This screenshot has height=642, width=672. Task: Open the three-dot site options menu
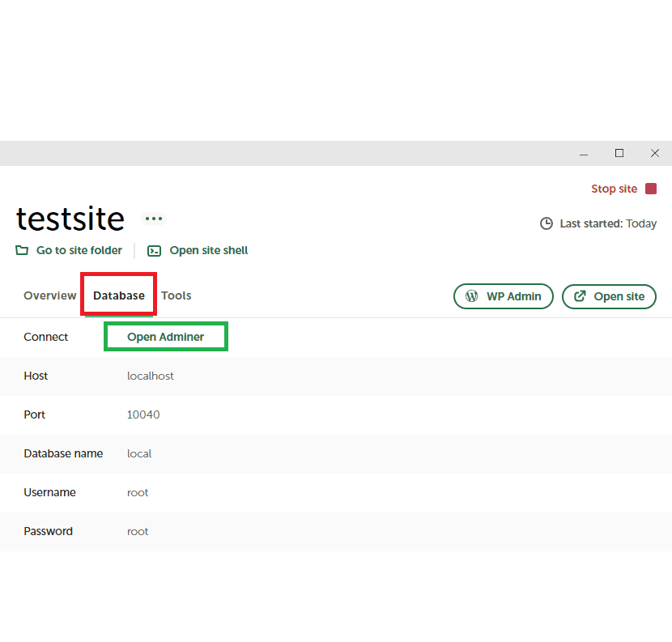154,219
